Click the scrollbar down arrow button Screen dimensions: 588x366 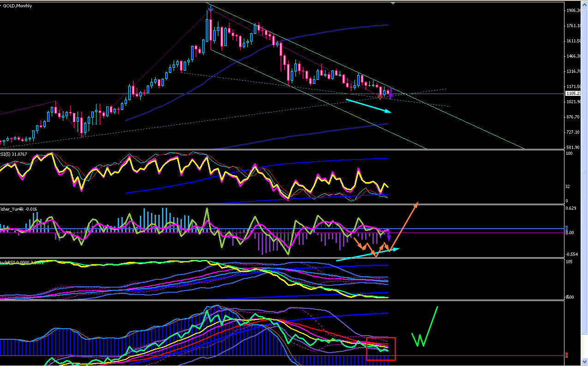[x=584, y=362]
